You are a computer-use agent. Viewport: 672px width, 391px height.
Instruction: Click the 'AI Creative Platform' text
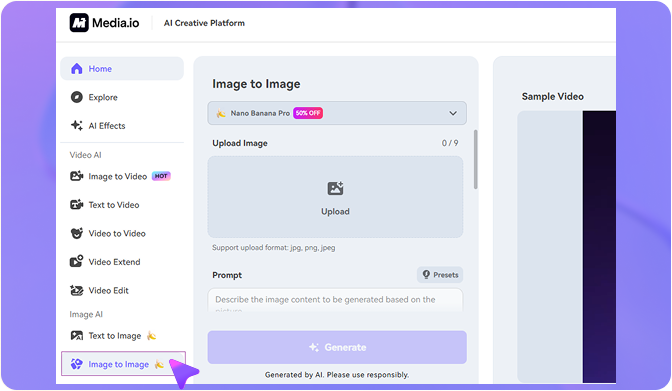(x=204, y=23)
